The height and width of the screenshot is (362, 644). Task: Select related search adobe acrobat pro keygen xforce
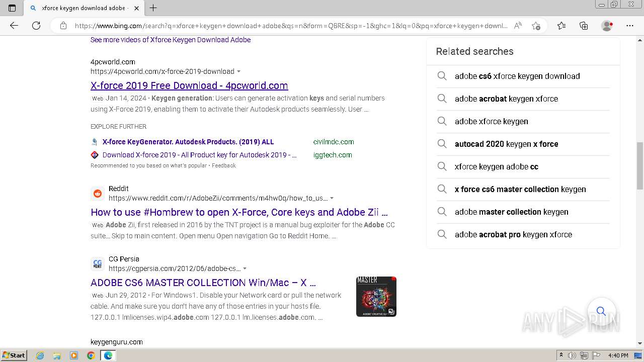pos(513,234)
